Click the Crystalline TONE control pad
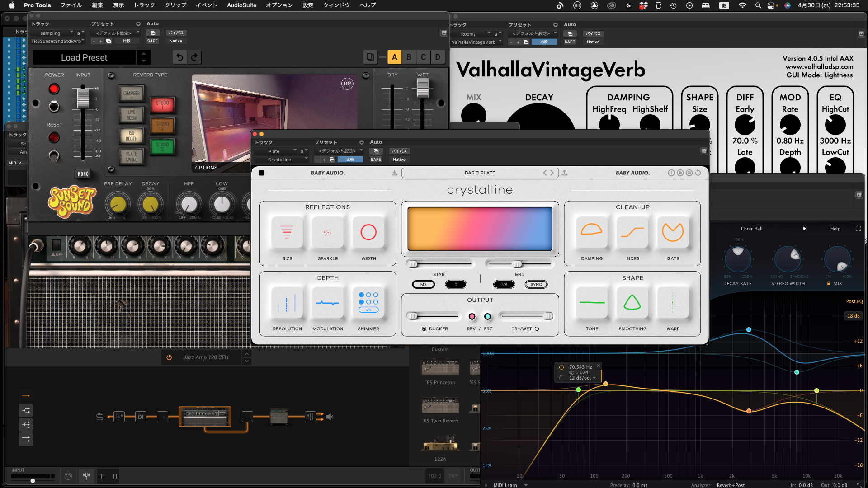 tap(592, 303)
